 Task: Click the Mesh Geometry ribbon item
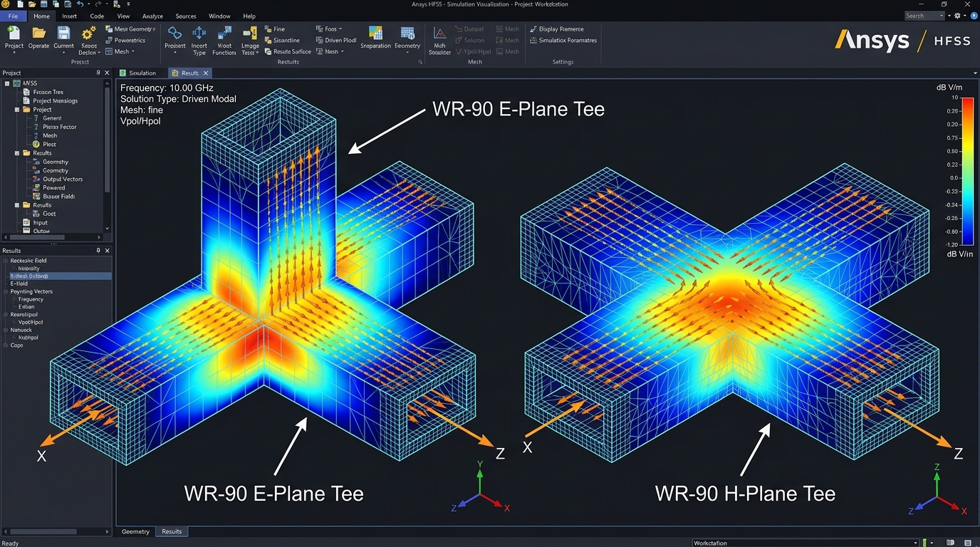130,29
